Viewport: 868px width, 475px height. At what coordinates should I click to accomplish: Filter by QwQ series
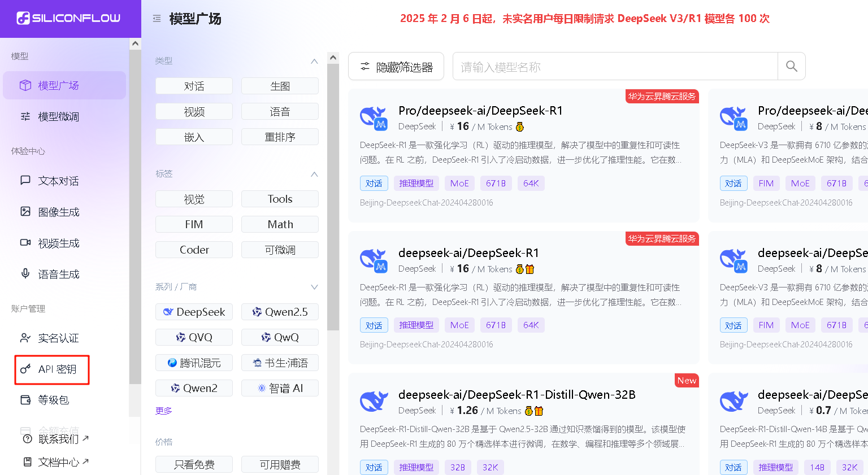click(x=280, y=337)
